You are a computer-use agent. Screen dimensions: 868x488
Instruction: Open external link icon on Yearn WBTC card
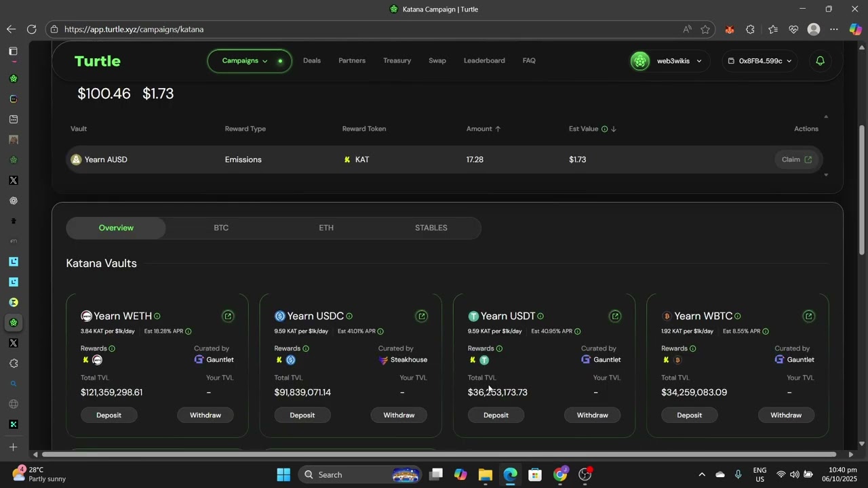click(x=808, y=316)
